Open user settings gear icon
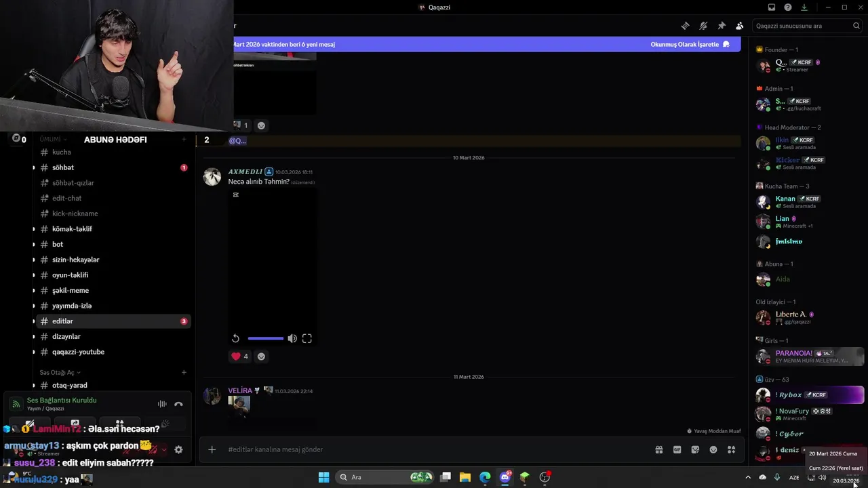This screenshot has width=868, height=488. click(x=178, y=449)
